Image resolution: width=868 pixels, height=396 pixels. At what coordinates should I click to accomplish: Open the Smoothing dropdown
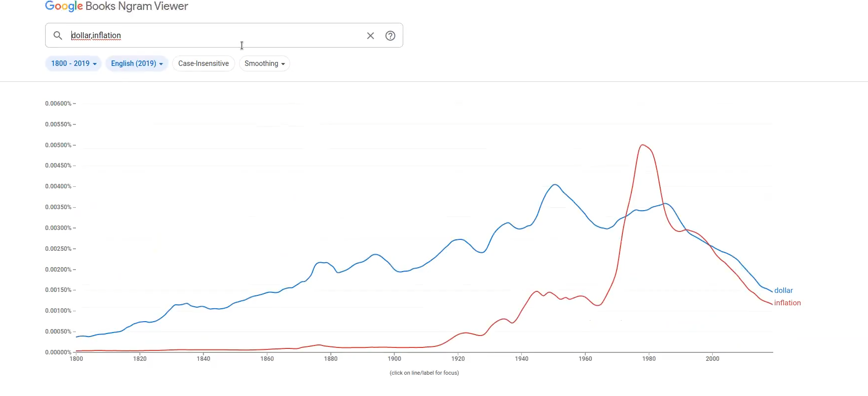(x=264, y=63)
